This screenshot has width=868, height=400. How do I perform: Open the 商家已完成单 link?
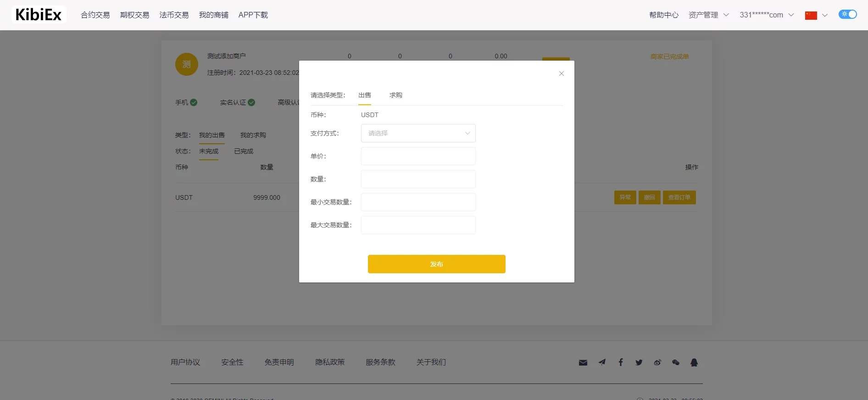click(x=670, y=56)
